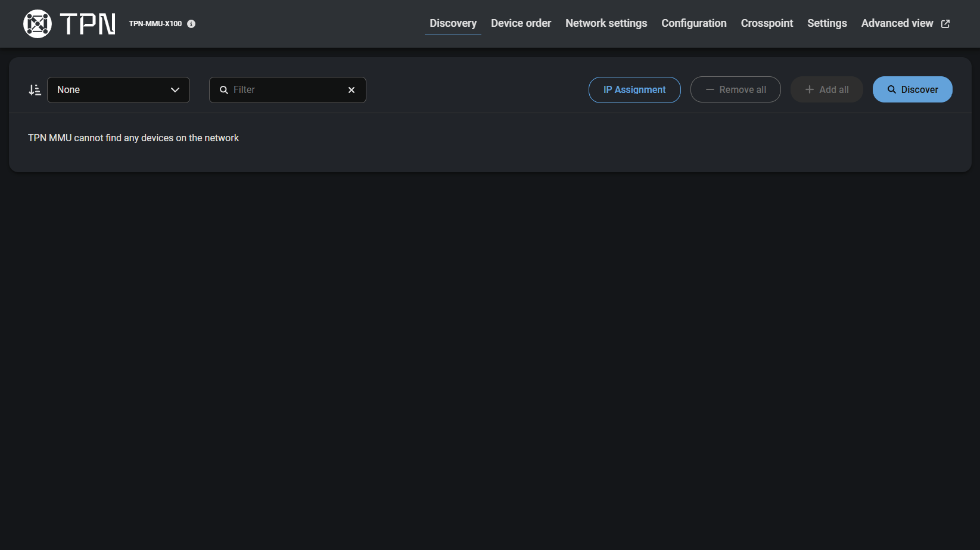Image resolution: width=980 pixels, height=550 pixels.
Task: Open device info icon next to TPN-MMU-X100
Action: click(x=191, y=24)
